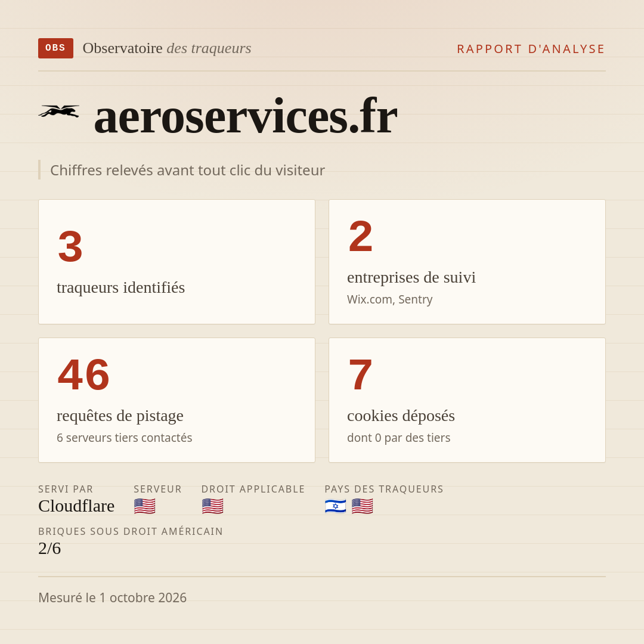Click the red OBS logo badge

click(x=56, y=48)
